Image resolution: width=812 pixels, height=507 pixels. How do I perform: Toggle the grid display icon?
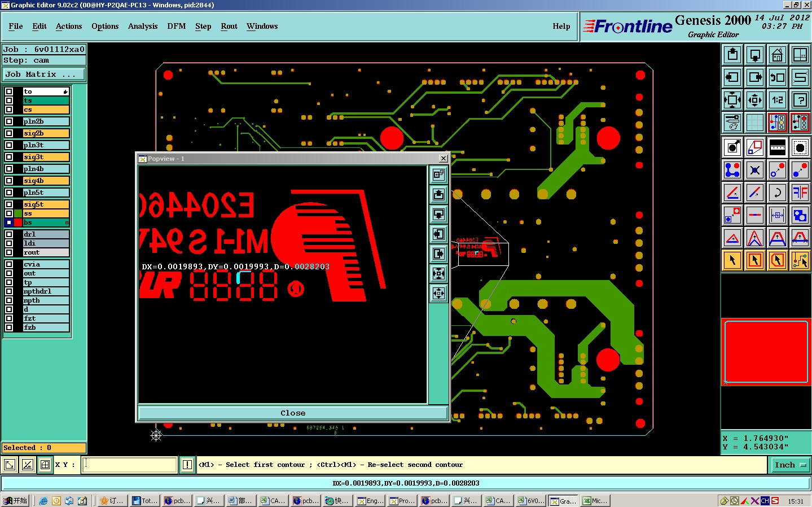pyautogui.click(x=755, y=122)
